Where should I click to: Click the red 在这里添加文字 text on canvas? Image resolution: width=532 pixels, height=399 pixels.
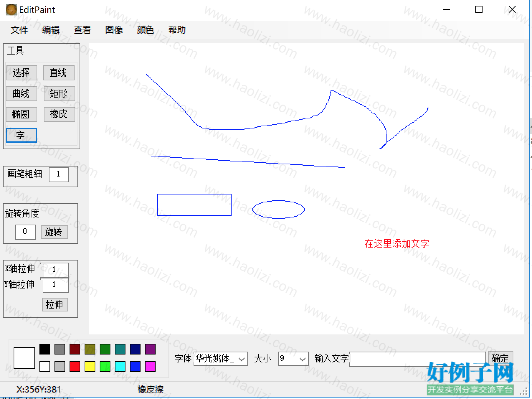(397, 244)
